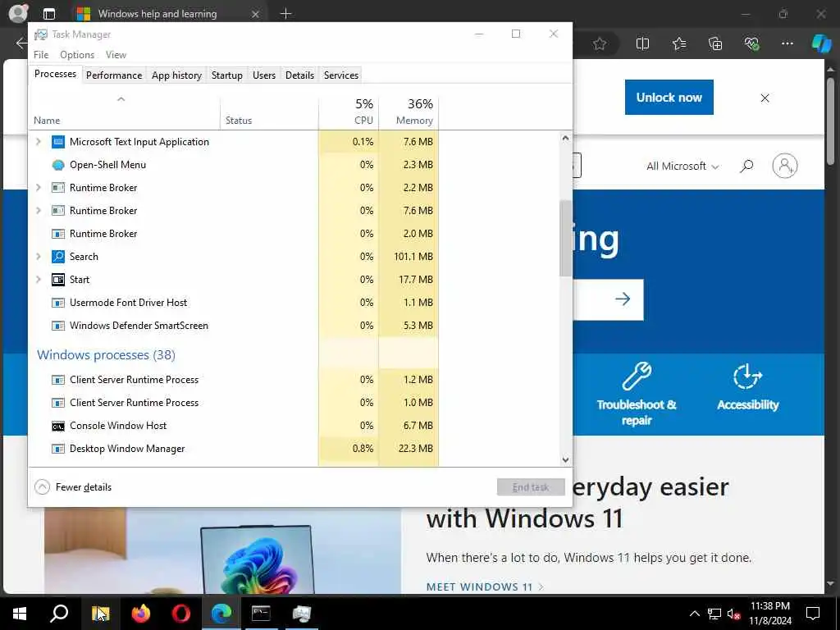This screenshot has width=840, height=630.
Task: Open new tab in Edge
Action: (286, 14)
